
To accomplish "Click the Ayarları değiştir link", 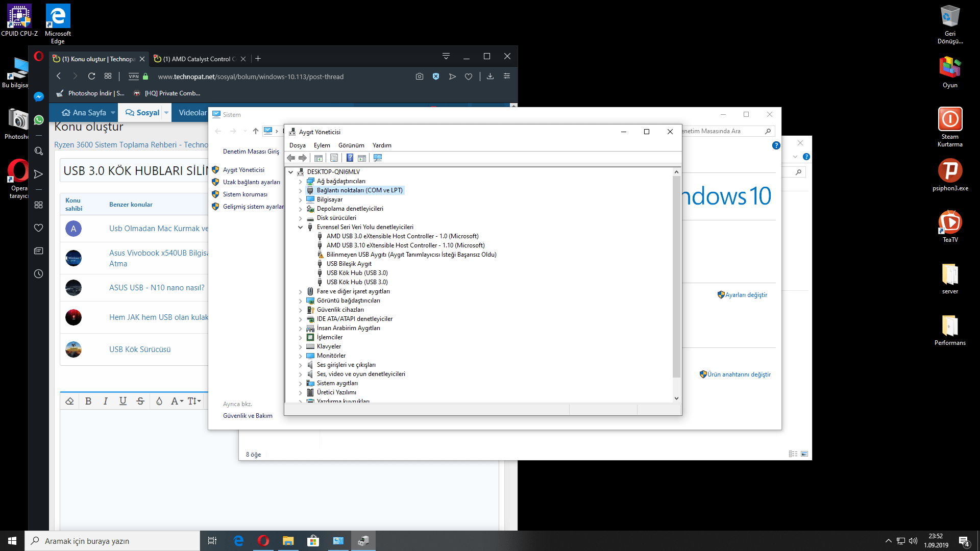I will click(746, 295).
